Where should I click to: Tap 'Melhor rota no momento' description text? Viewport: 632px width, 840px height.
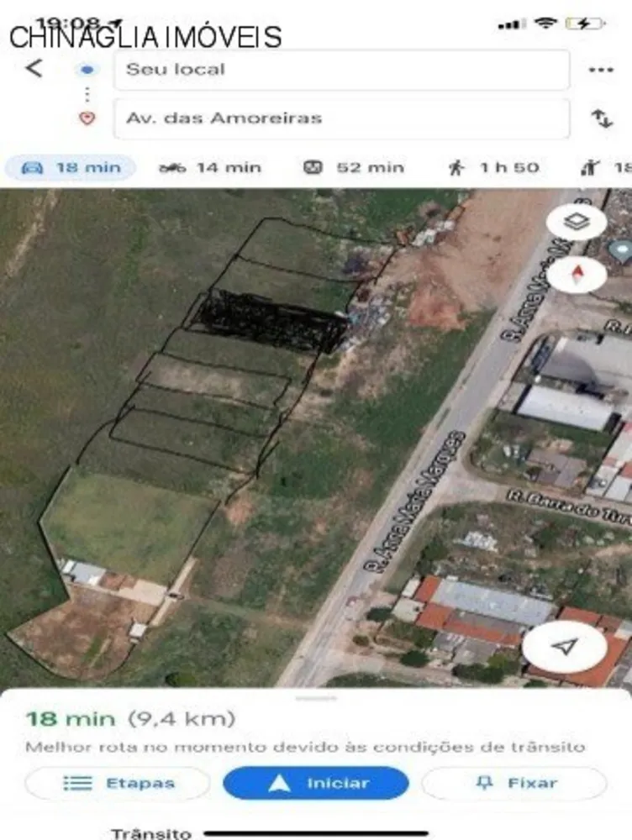(305, 747)
